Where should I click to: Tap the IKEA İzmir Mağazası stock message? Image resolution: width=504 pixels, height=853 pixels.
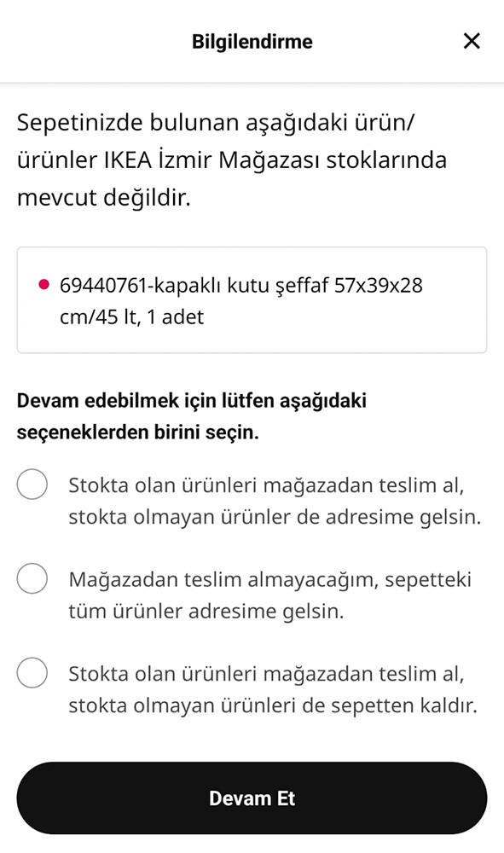230,160
